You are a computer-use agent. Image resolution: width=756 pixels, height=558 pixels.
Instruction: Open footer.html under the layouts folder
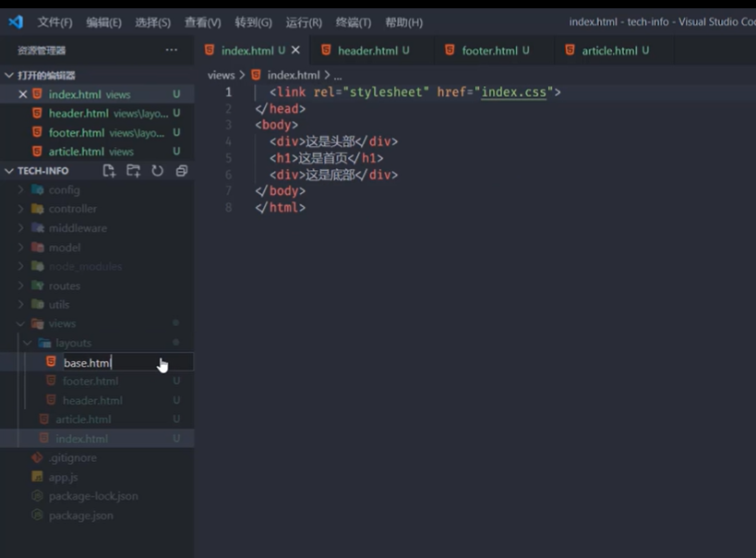[x=97, y=382]
